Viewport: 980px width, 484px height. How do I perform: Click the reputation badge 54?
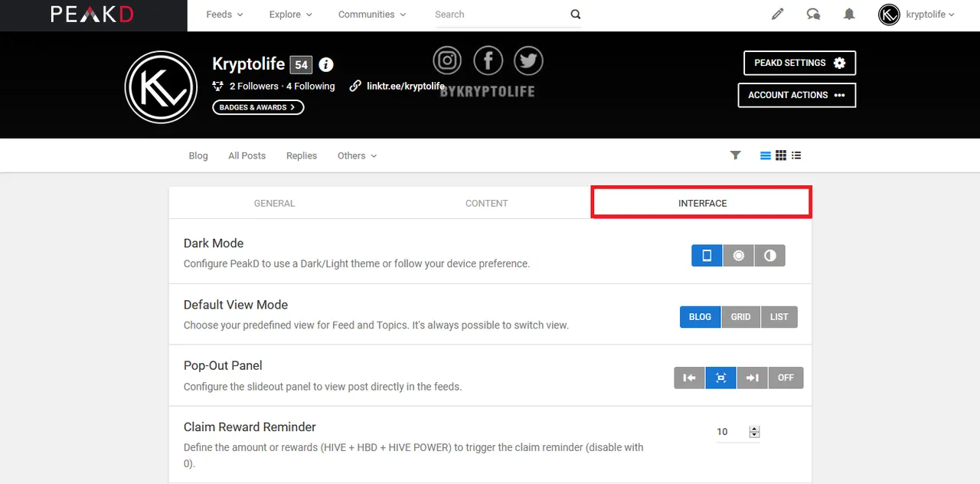(x=301, y=65)
